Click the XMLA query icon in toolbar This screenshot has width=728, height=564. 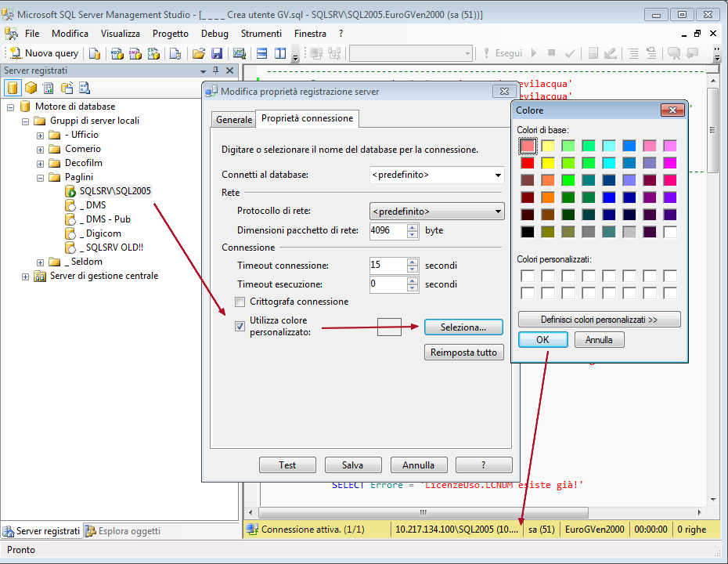(153, 53)
